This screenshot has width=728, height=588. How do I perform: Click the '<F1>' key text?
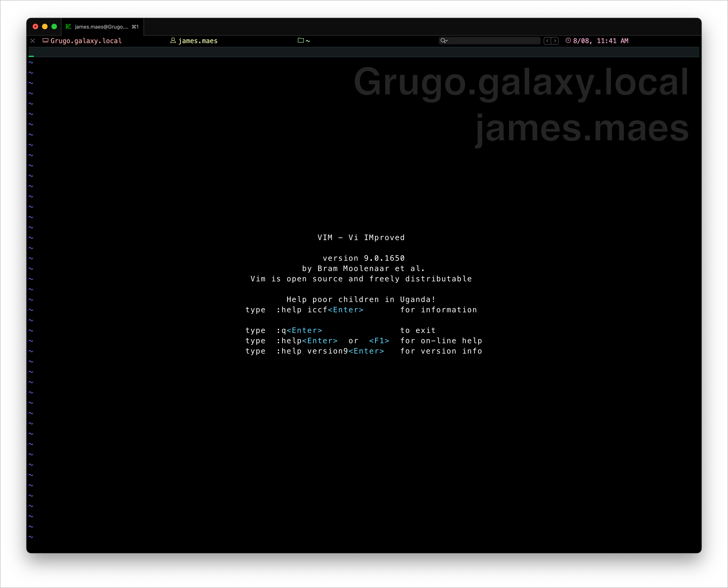tap(379, 341)
